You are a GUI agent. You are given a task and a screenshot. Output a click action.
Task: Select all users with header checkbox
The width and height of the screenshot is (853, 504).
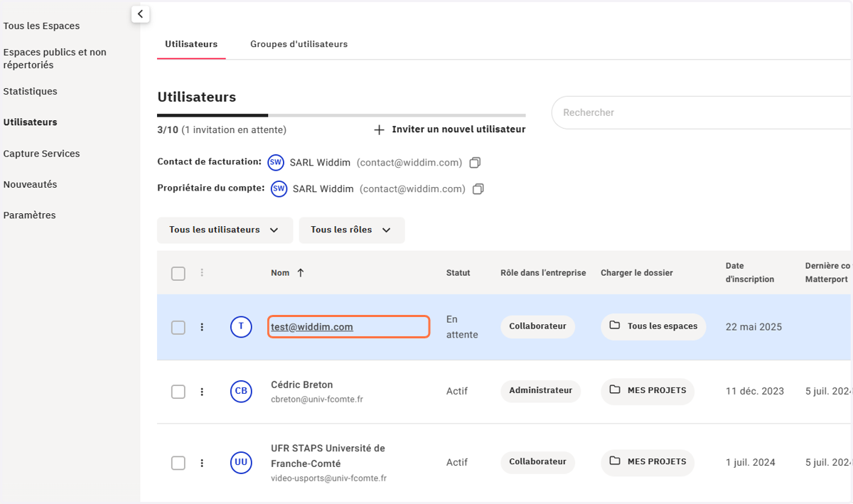coord(178,274)
